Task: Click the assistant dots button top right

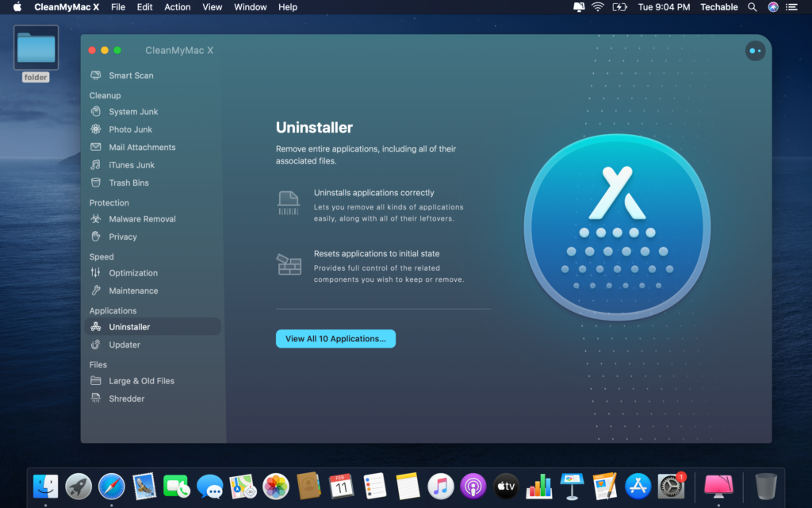Action: (755, 51)
